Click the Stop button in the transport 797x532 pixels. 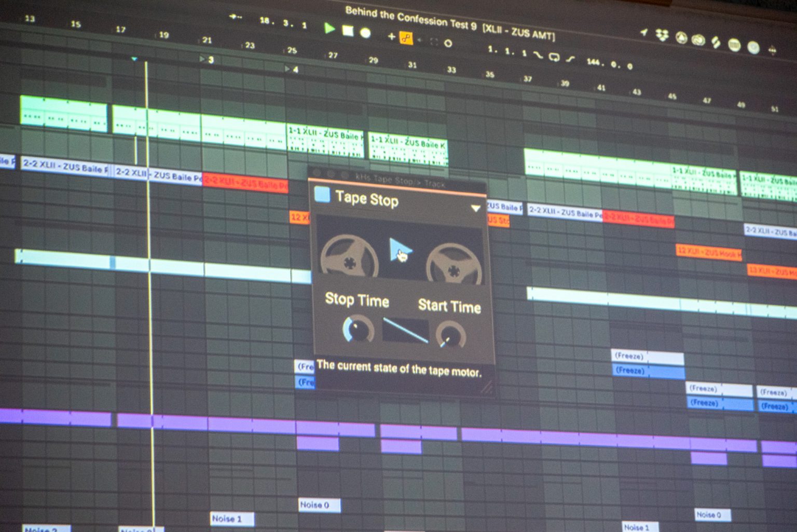[348, 31]
